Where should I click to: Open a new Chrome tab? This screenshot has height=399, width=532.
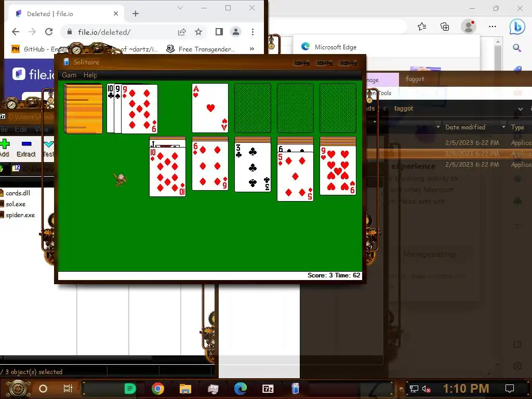[x=136, y=14]
